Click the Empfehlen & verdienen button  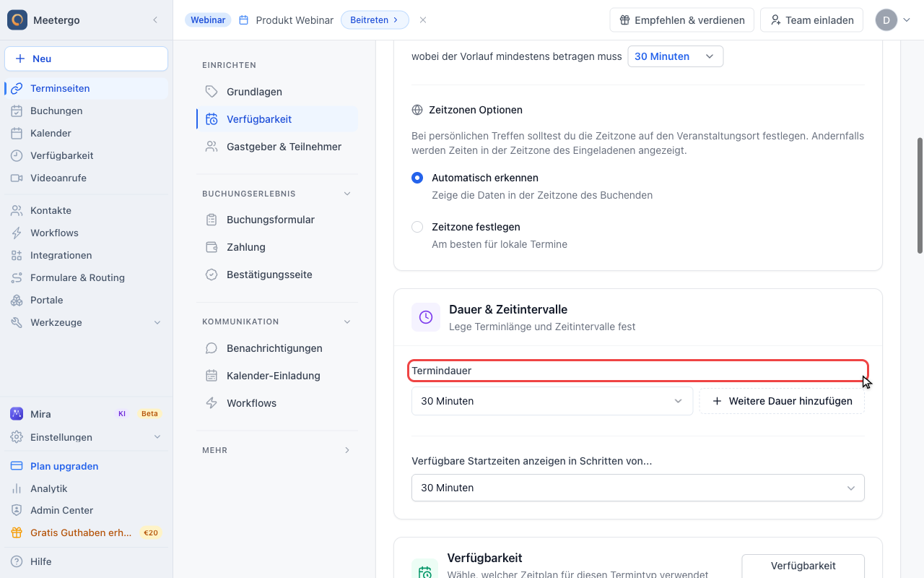click(682, 20)
